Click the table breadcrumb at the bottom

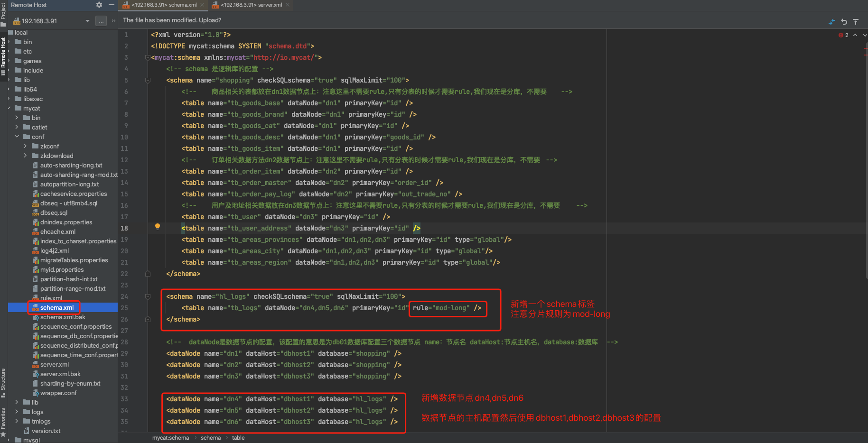tap(238, 437)
